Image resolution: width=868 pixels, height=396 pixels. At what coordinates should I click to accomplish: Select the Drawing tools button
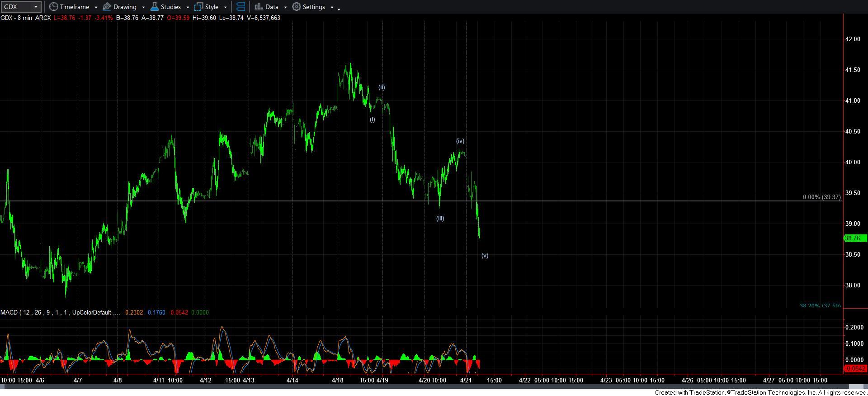tap(120, 7)
